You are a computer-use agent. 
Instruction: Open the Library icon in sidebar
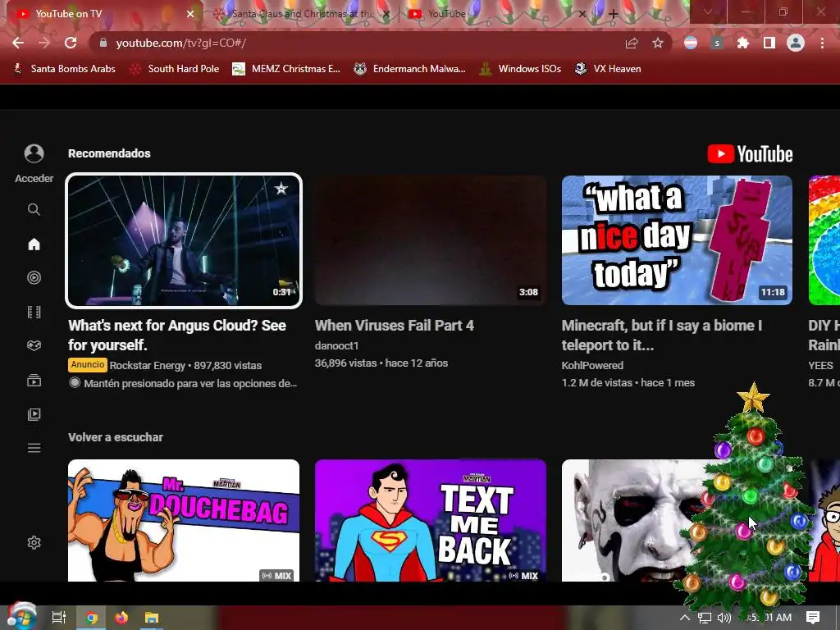coord(34,414)
